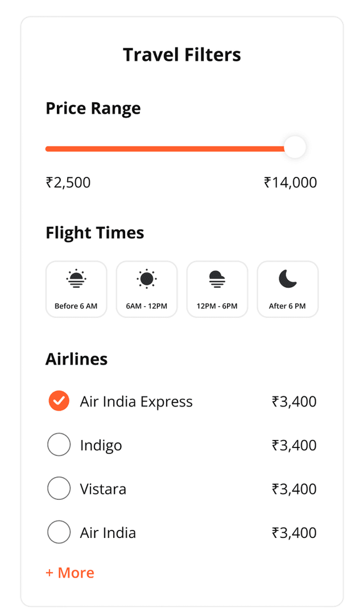The height and width of the screenshot is (613, 364).
Task: Enable the Indigo airline checkbox
Action: click(59, 445)
